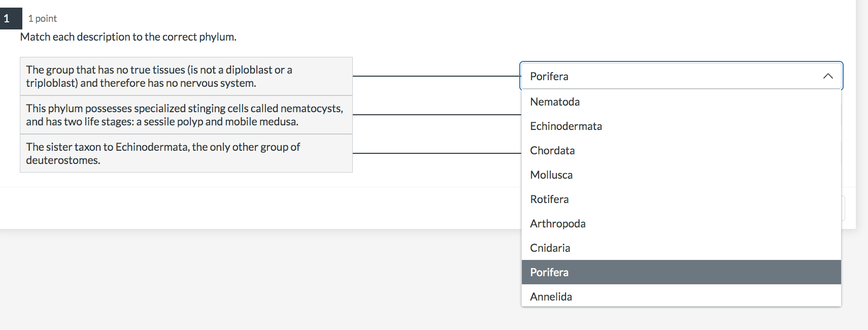
Task: Select Mollusca from the phylum list
Action: pyautogui.click(x=551, y=175)
